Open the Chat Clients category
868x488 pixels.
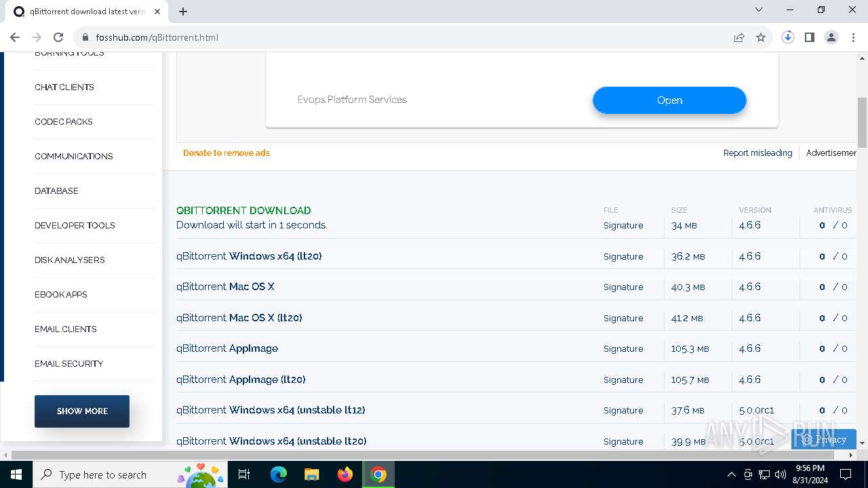tap(64, 87)
